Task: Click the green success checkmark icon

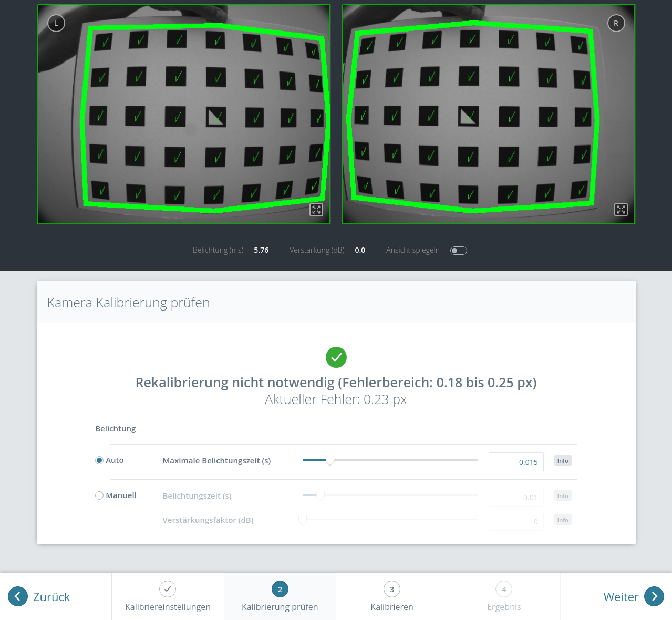Action: 336,357
